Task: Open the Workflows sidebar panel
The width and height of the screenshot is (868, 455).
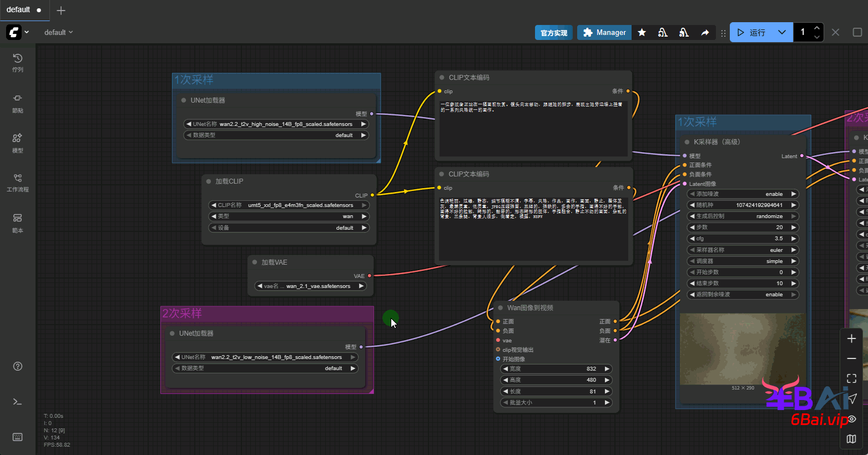Action: [x=18, y=182]
